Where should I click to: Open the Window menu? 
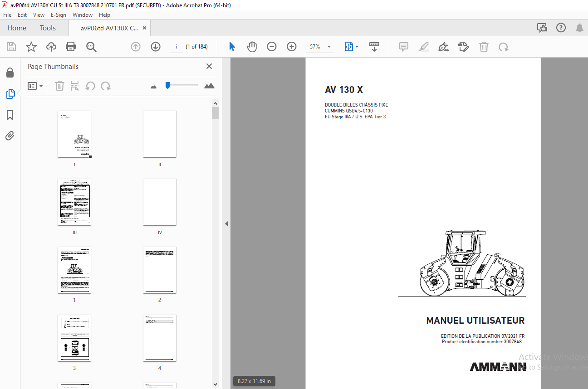tap(83, 15)
